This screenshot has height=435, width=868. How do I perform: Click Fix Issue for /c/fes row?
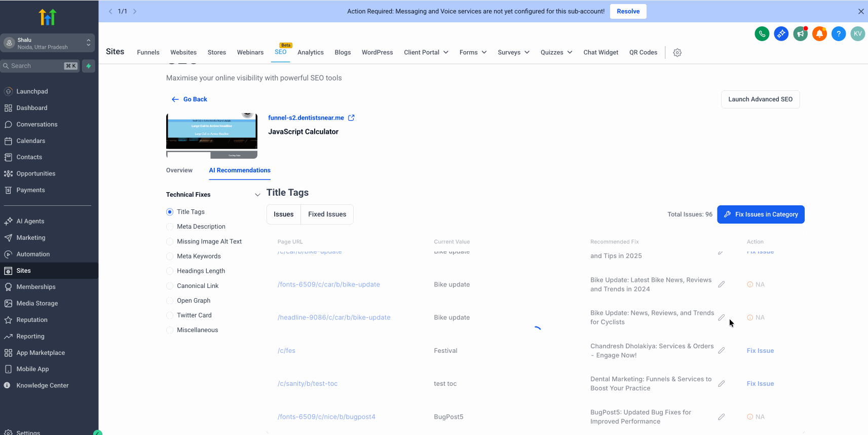(x=760, y=351)
